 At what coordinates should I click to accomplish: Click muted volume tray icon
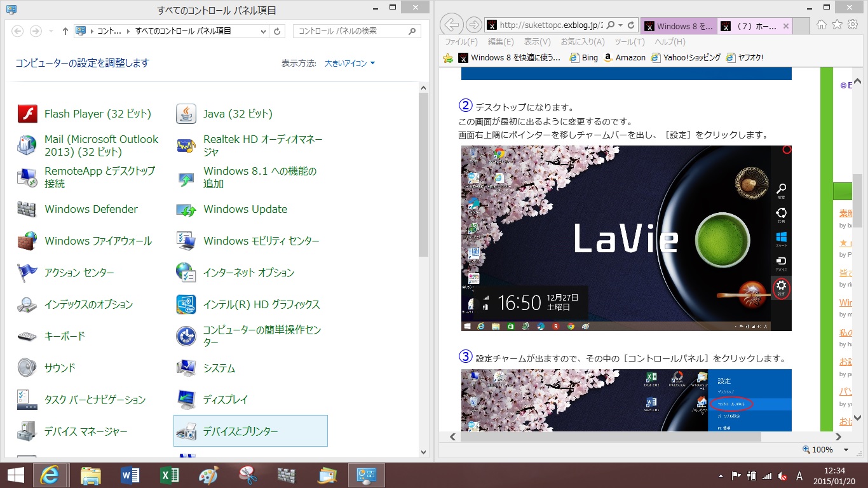click(x=783, y=476)
